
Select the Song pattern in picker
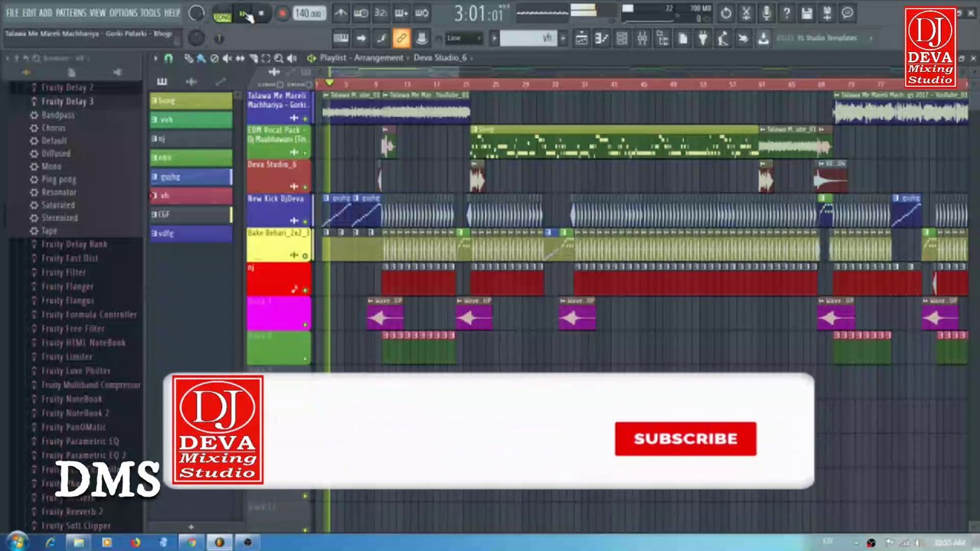(191, 101)
